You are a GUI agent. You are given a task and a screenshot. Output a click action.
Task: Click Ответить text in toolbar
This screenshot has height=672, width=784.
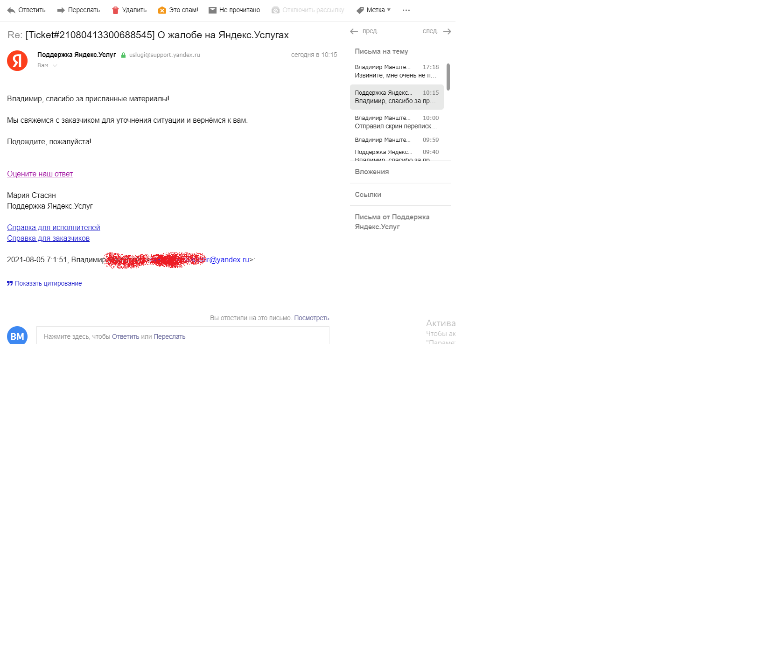32,10
